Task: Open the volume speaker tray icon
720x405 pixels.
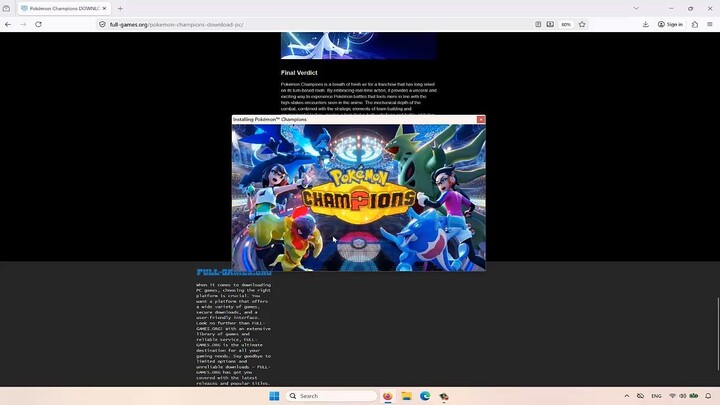Action: (x=682, y=396)
